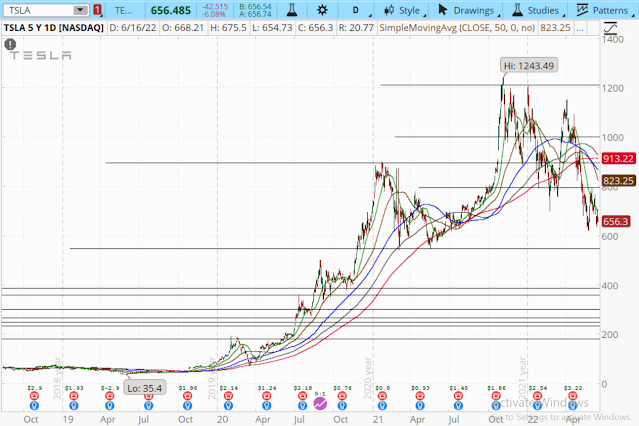Click the curve-line icon above the price axis
The height and width of the screenshot is (426, 639).
tap(610, 29)
